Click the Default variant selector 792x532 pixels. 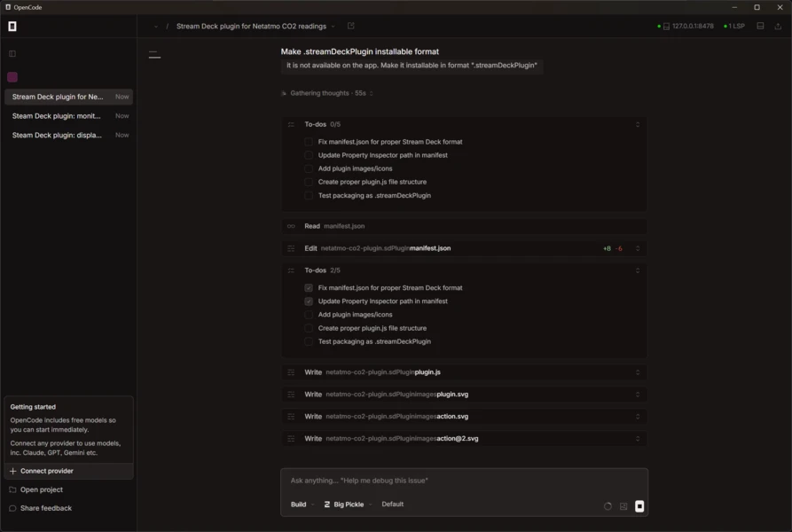(393, 505)
